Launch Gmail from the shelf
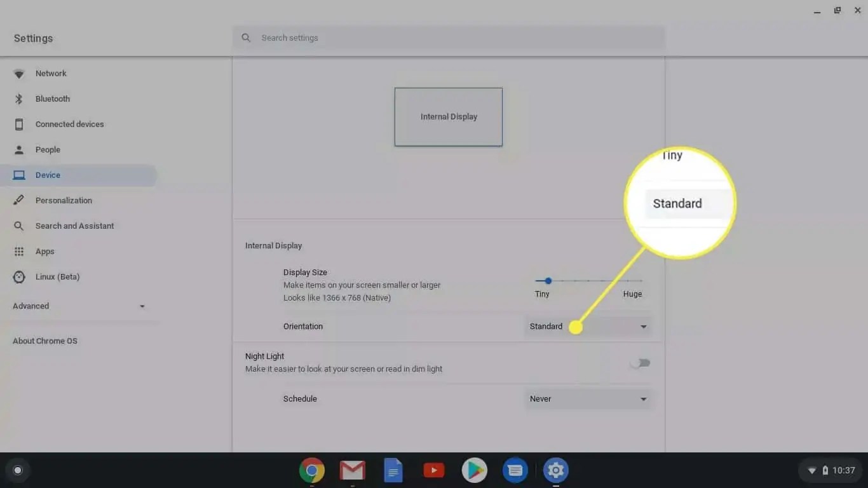The height and width of the screenshot is (488, 868). tap(353, 470)
